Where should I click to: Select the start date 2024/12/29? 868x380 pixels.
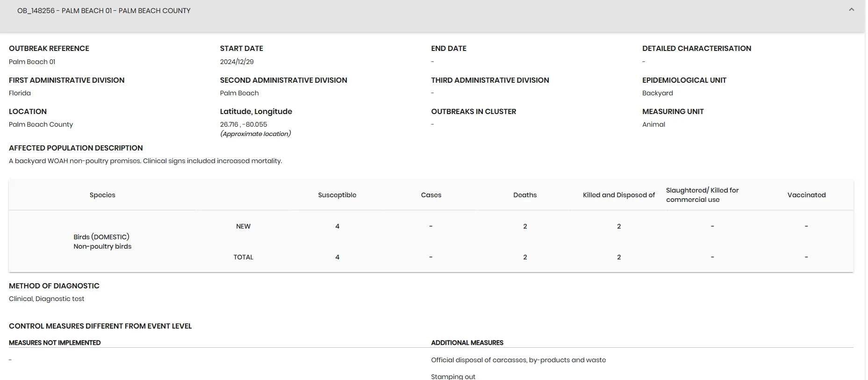click(x=237, y=62)
